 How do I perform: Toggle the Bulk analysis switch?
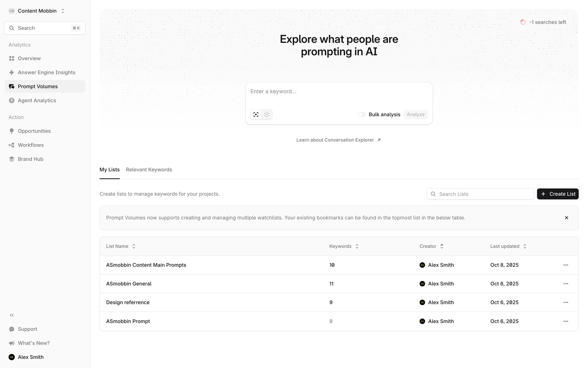361,114
